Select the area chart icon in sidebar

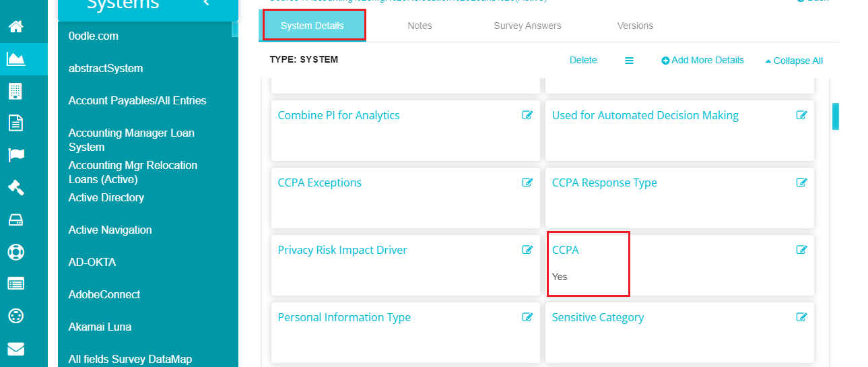[15, 59]
